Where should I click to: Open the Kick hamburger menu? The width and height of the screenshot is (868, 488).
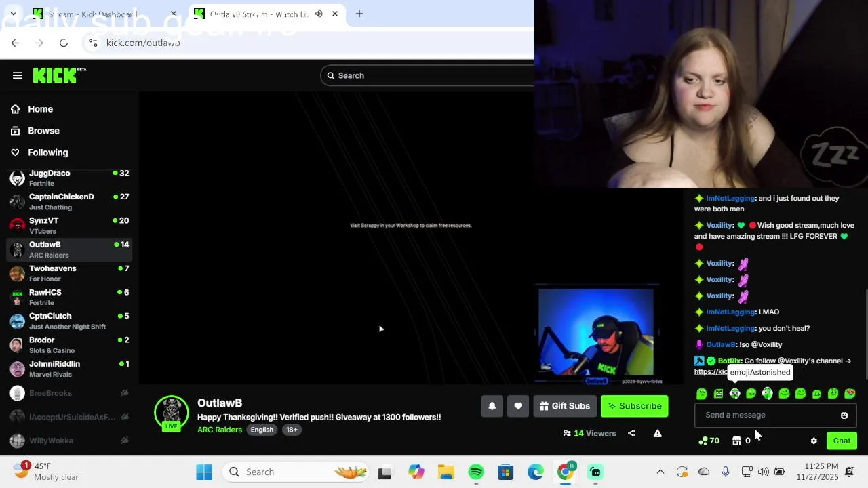tap(17, 75)
